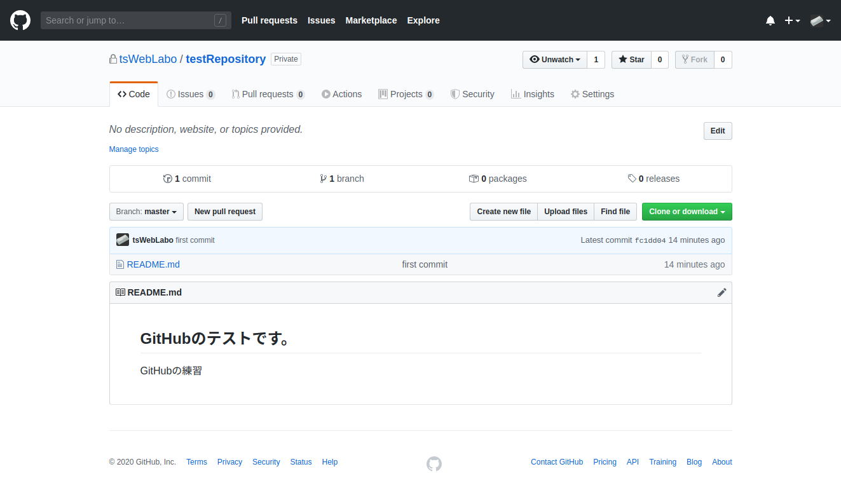Switch to the repository Issues tab
Image resolution: width=841 pixels, height=504 pixels.
(191, 94)
